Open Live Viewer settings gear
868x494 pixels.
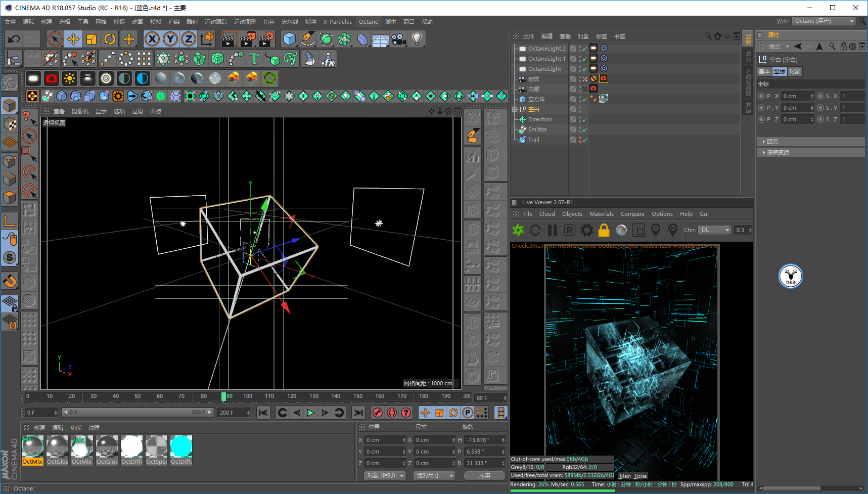click(587, 230)
